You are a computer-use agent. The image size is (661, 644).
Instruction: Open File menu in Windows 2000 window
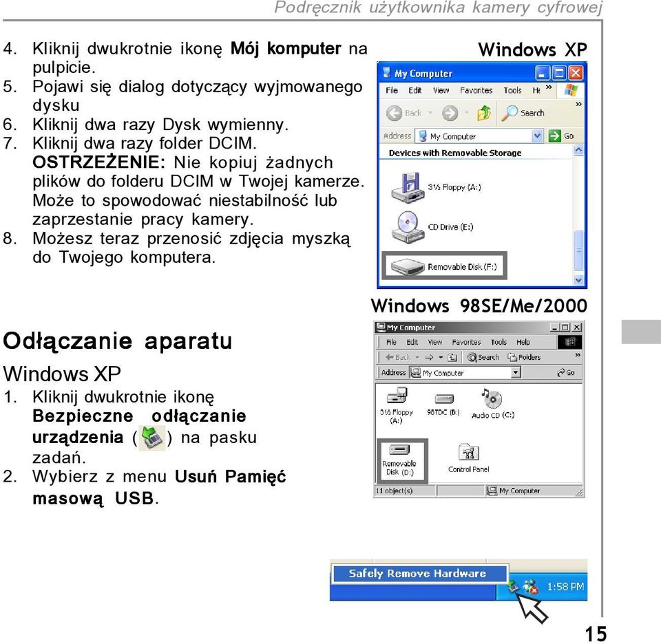coord(391,342)
